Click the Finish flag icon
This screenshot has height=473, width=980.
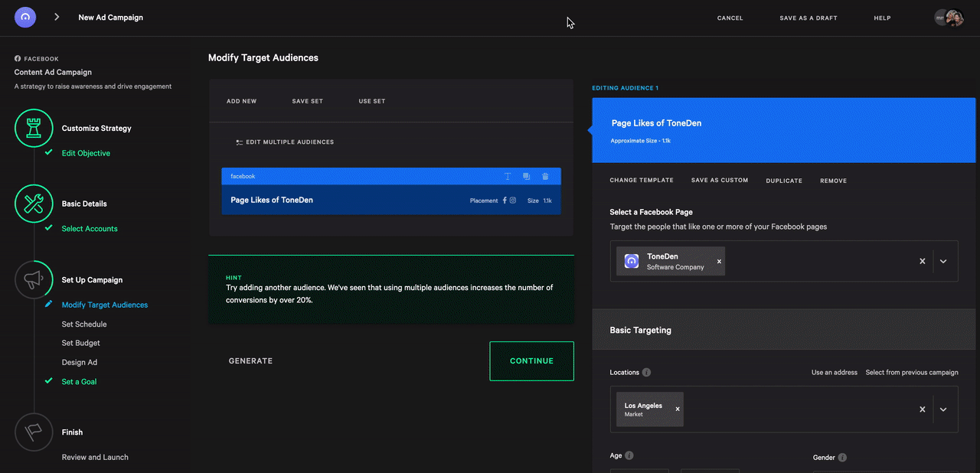(x=34, y=432)
